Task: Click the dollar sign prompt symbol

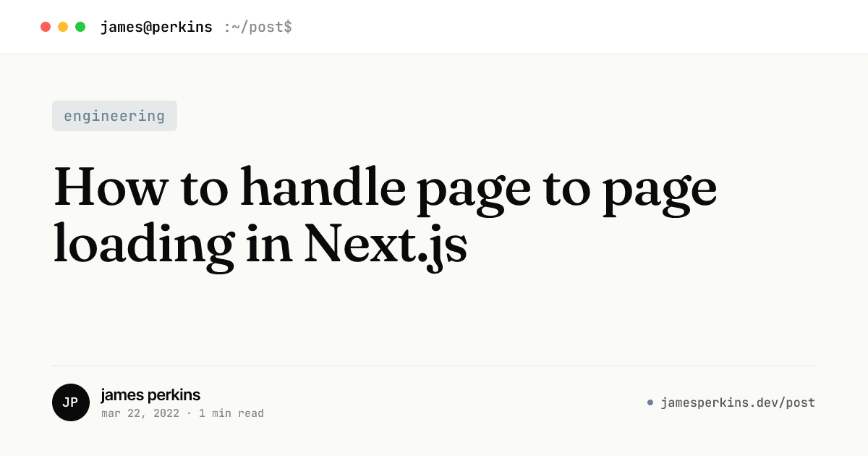Action: pos(288,28)
